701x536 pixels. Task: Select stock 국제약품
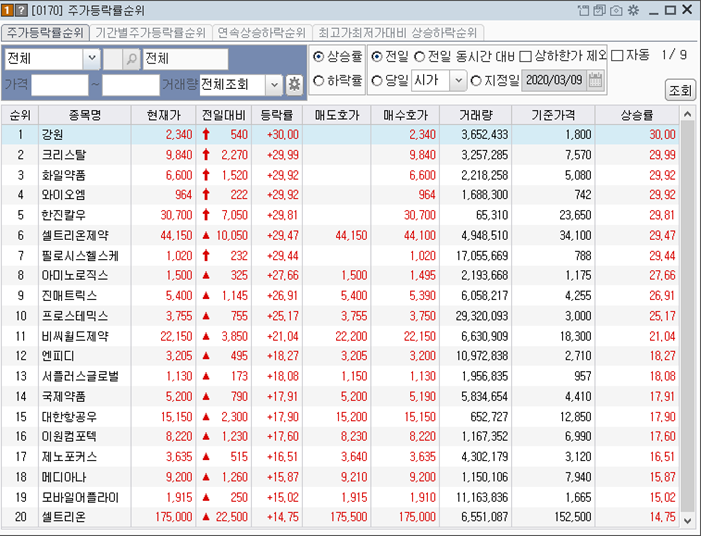click(x=63, y=397)
